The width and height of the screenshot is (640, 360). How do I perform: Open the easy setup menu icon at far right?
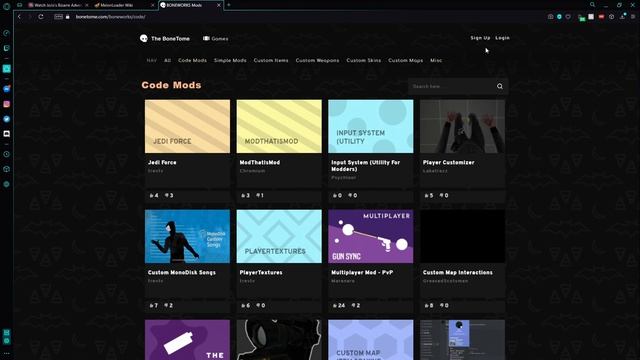pyautogui.click(x=633, y=17)
